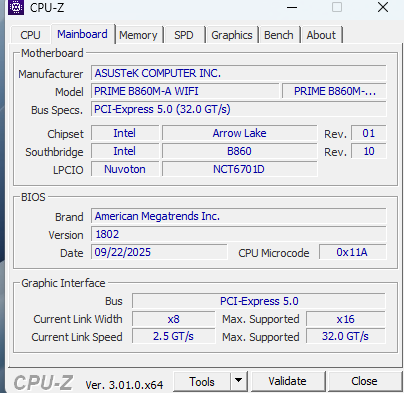Click the Arrow Lake chipset field
The image size is (404, 393).
239,133
